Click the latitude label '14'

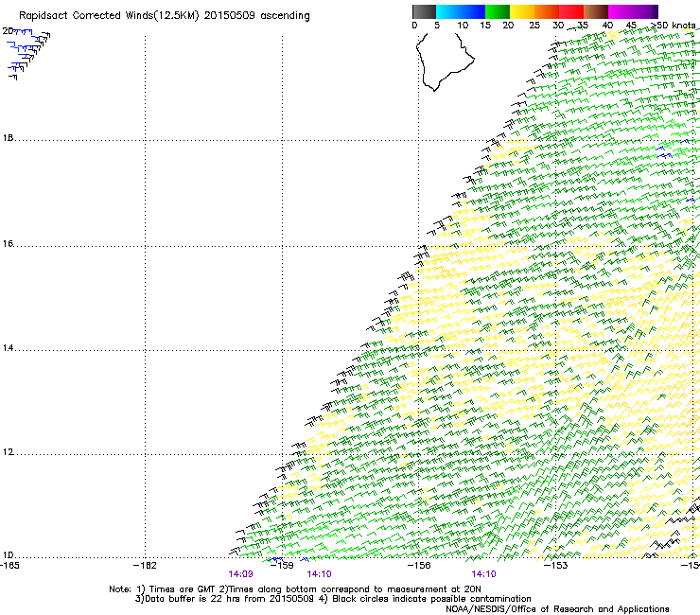[x=8, y=348]
